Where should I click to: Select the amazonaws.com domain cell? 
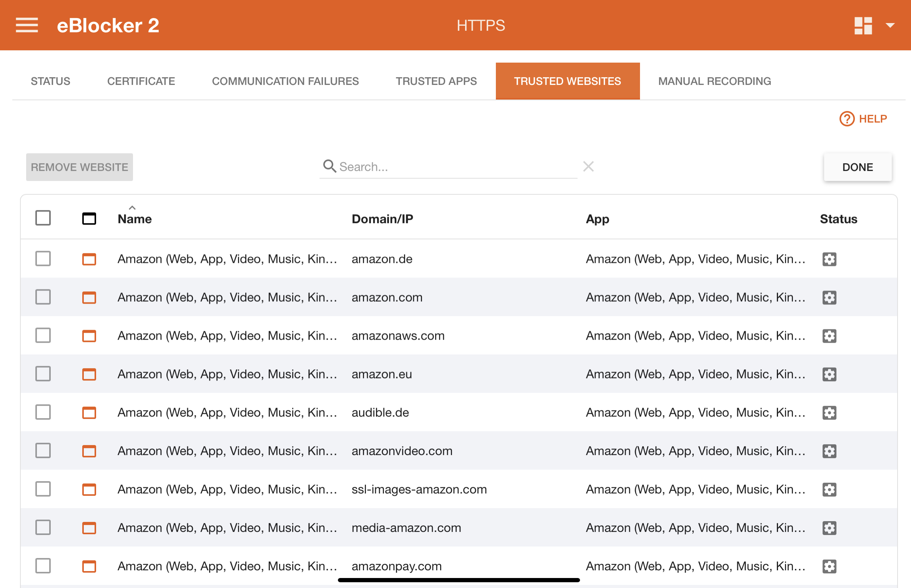(x=398, y=336)
